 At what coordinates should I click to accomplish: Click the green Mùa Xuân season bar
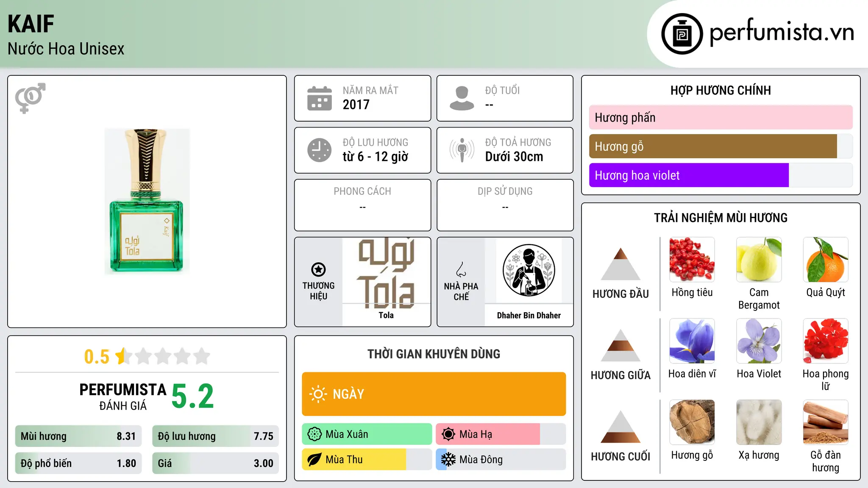pyautogui.click(x=367, y=434)
